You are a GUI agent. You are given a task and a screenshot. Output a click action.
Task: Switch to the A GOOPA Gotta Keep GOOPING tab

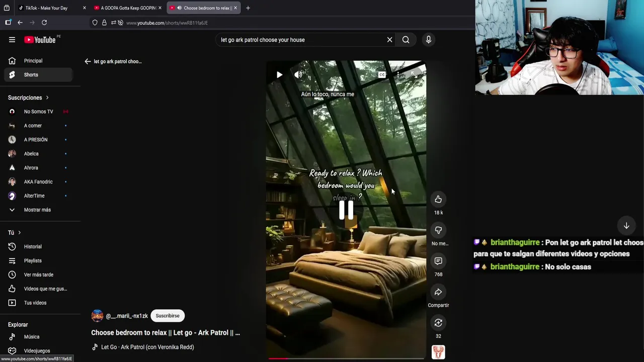coord(128,8)
